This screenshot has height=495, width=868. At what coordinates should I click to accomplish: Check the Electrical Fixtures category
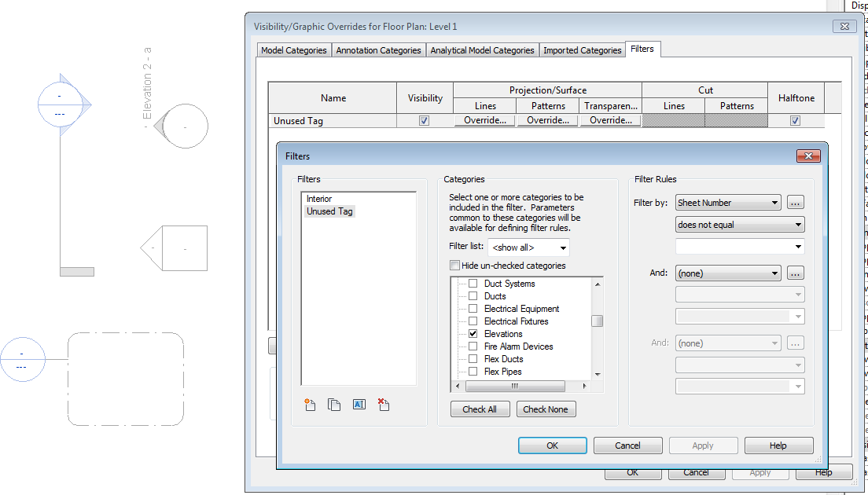(473, 321)
